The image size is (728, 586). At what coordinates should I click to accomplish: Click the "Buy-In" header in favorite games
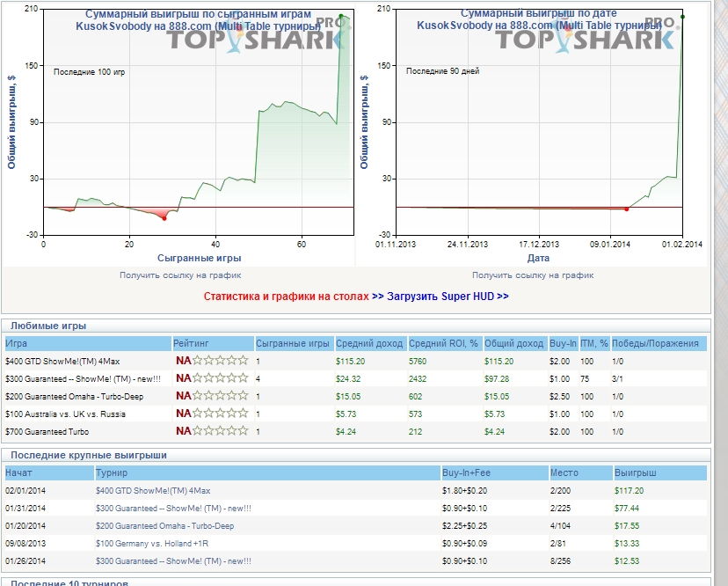[563, 343]
